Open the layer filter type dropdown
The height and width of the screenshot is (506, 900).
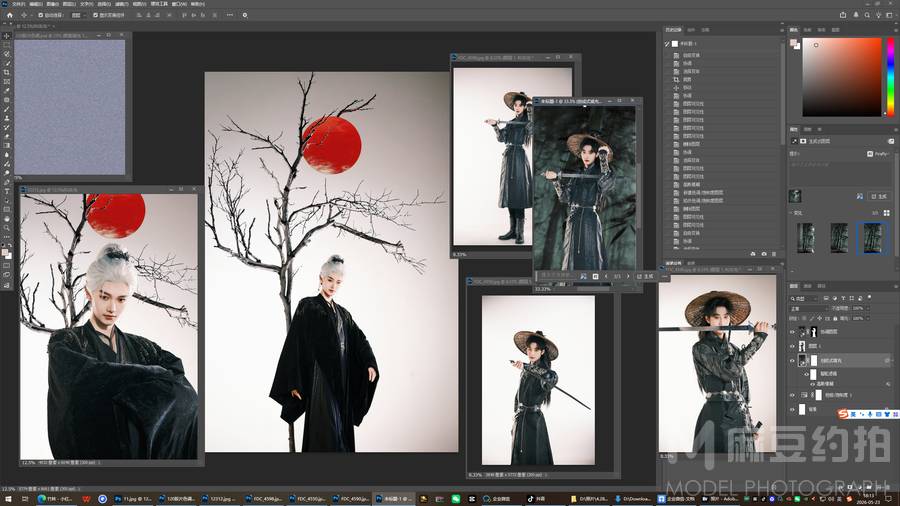804,299
